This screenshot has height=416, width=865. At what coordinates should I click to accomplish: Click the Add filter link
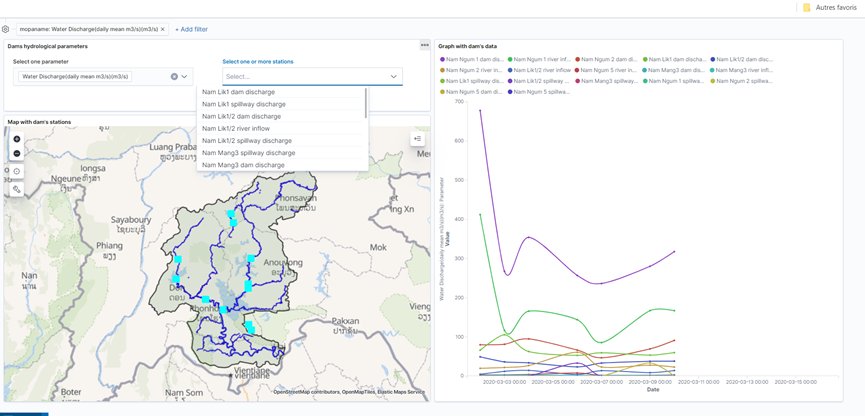coord(192,30)
